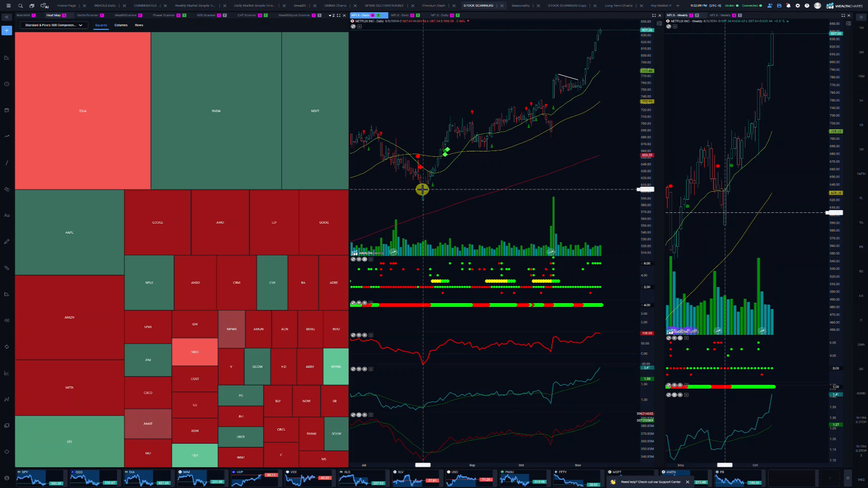Open the SectorScanner panel tab
Viewport: 868px width, 488px height.
(x=88, y=15)
